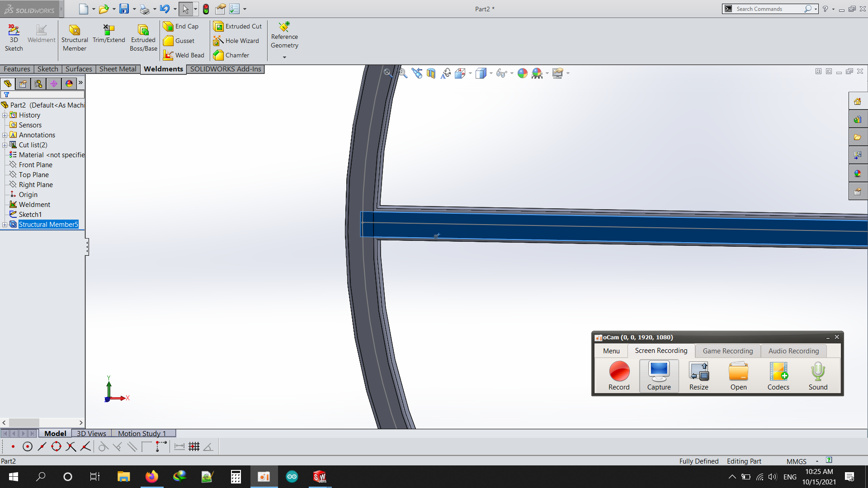Select Sketch1 in feature tree
Screen dimensions: 868x488
tap(30, 215)
